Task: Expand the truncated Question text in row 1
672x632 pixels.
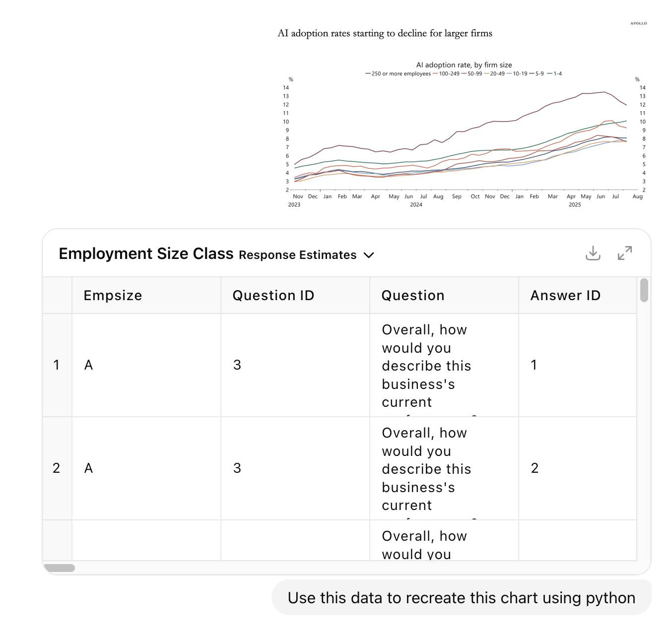Action: click(426, 366)
